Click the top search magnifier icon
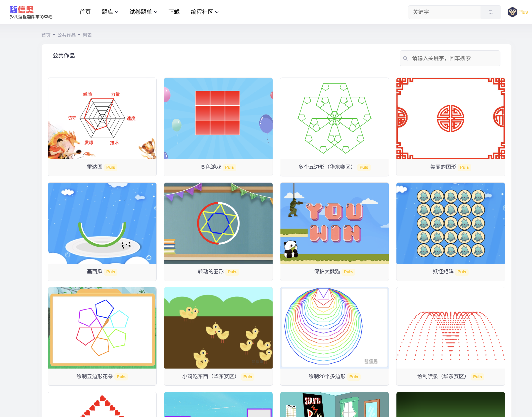This screenshot has height=417, width=532. pyautogui.click(x=490, y=12)
